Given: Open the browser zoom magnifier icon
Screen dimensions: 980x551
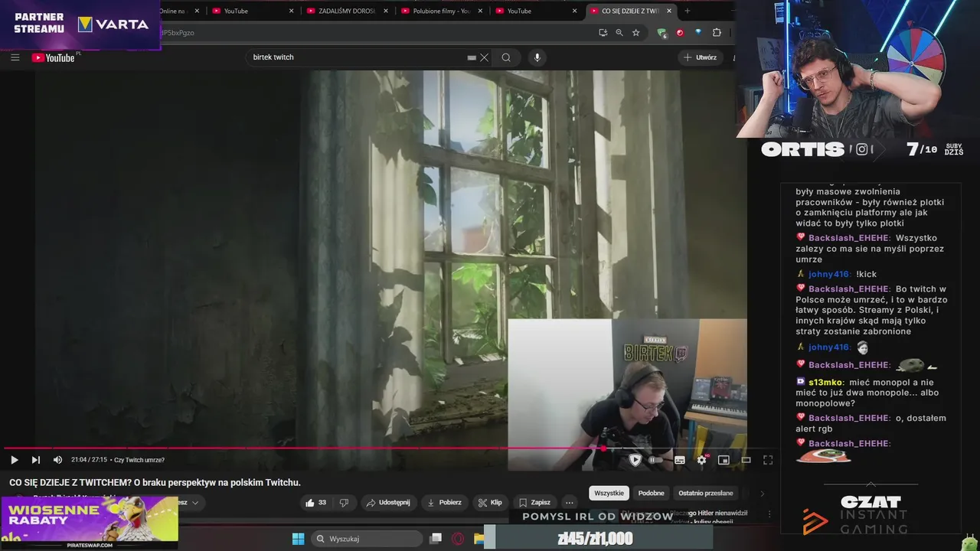Looking at the screenshot, I should pyautogui.click(x=619, y=33).
